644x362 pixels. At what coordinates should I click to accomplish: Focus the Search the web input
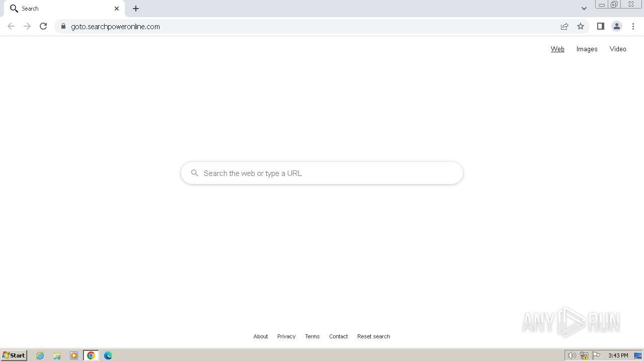point(322,173)
